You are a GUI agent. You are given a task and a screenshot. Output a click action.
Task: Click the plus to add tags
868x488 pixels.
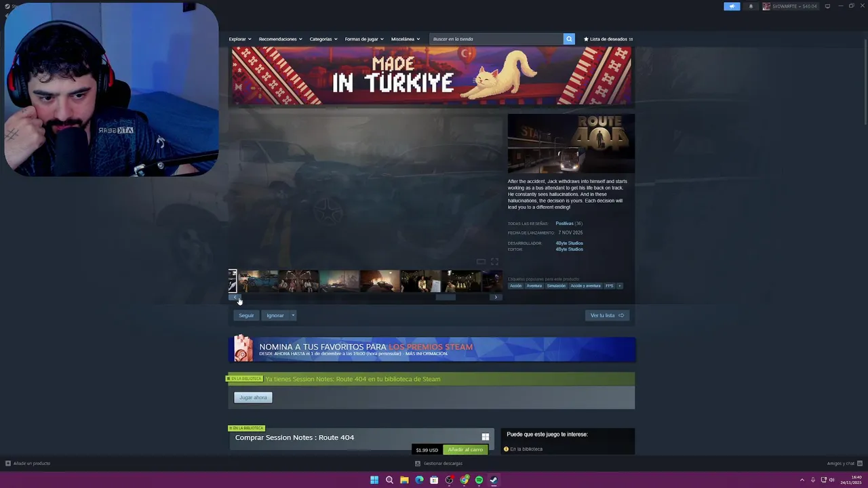[x=619, y=285]
